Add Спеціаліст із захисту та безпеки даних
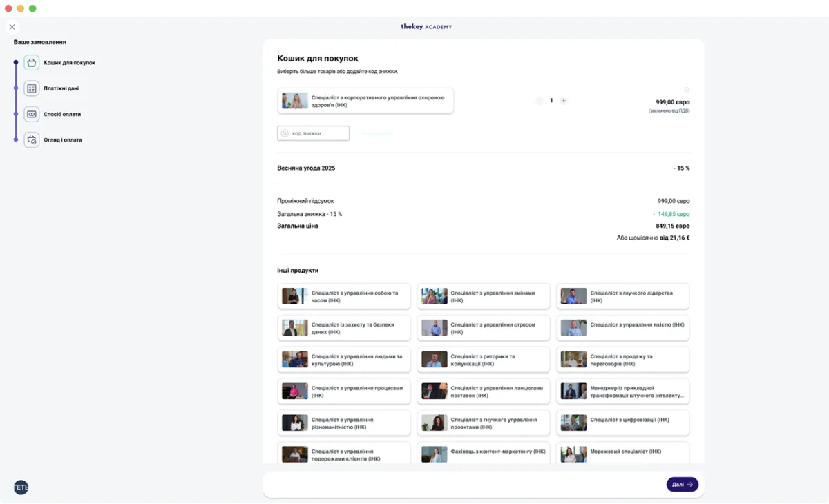Viewport: 829px width, 504px height. [x=344, y=328]
